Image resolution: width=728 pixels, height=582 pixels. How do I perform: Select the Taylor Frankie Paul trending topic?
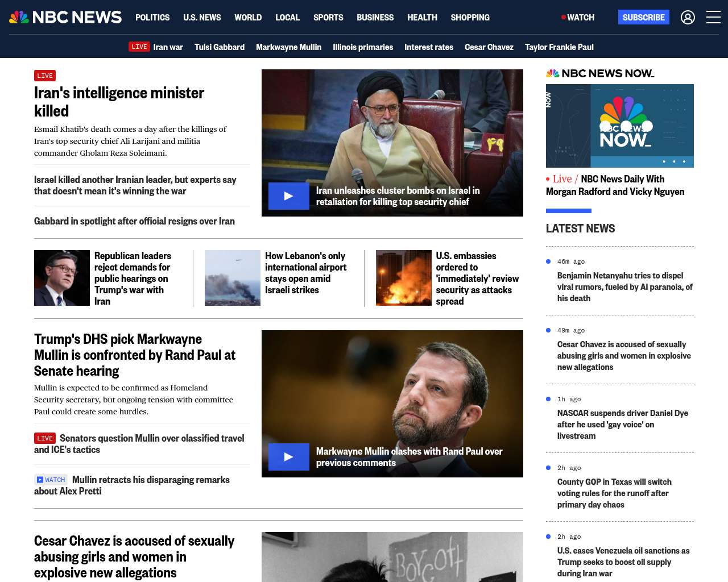pyautogui.click(x=559, y=47)
